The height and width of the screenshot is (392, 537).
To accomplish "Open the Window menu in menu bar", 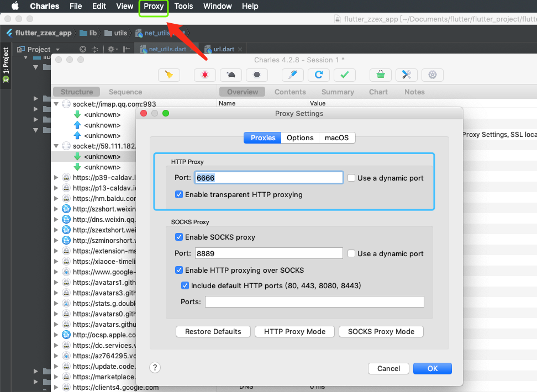I will click(218, 6).
